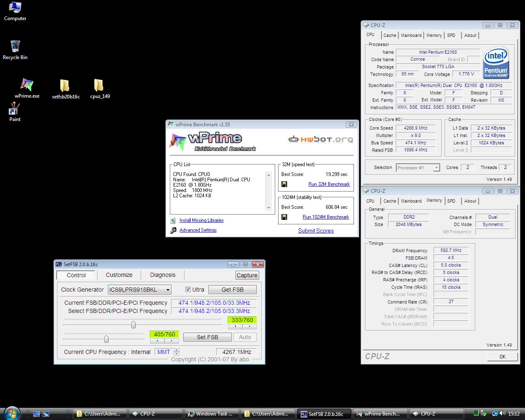This screenshot has height=420, width=525.
Task: Click the network tray icon
Action: 495,414
